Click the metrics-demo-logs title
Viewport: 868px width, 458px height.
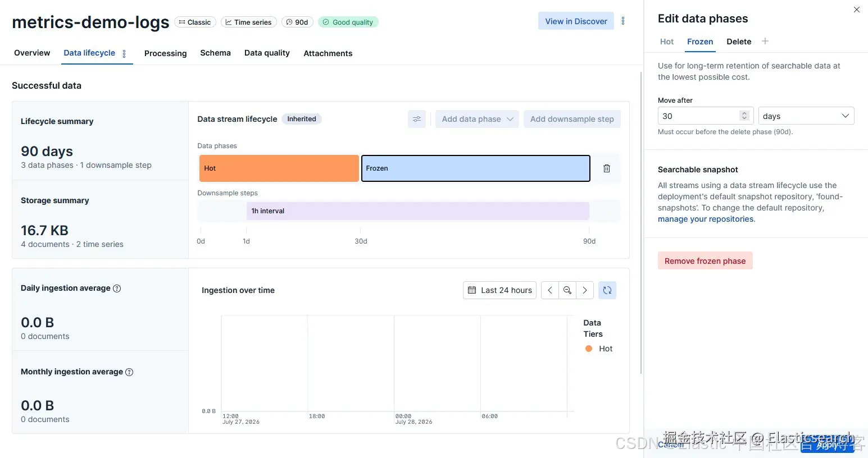(90, 22)
